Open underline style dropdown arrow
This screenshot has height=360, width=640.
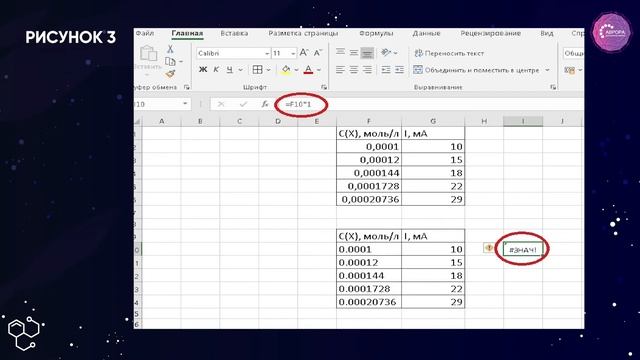240,70
